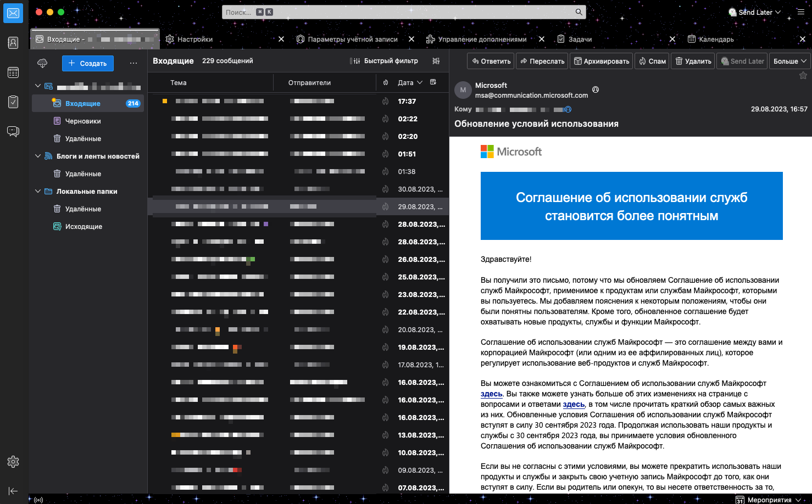This screenshot has width=812, height=504.
Task: Close the Настройки tab
Action: (281, 39)
